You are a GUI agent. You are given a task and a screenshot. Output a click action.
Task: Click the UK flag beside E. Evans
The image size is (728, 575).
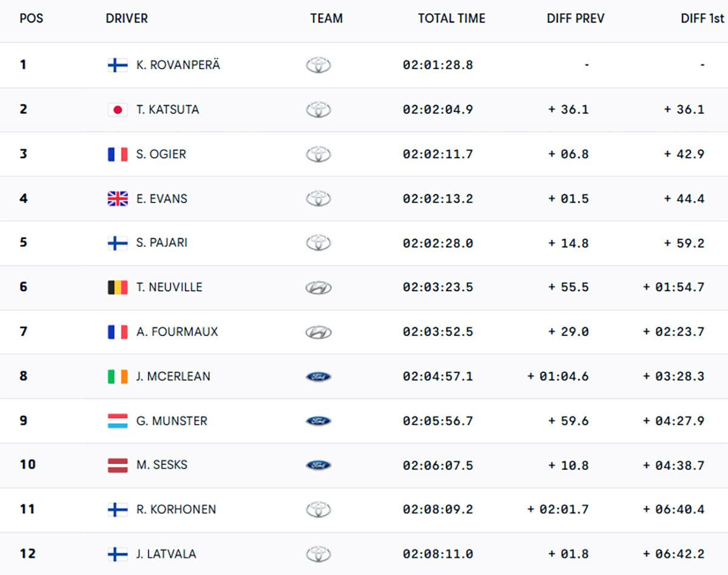coord(118,199)
